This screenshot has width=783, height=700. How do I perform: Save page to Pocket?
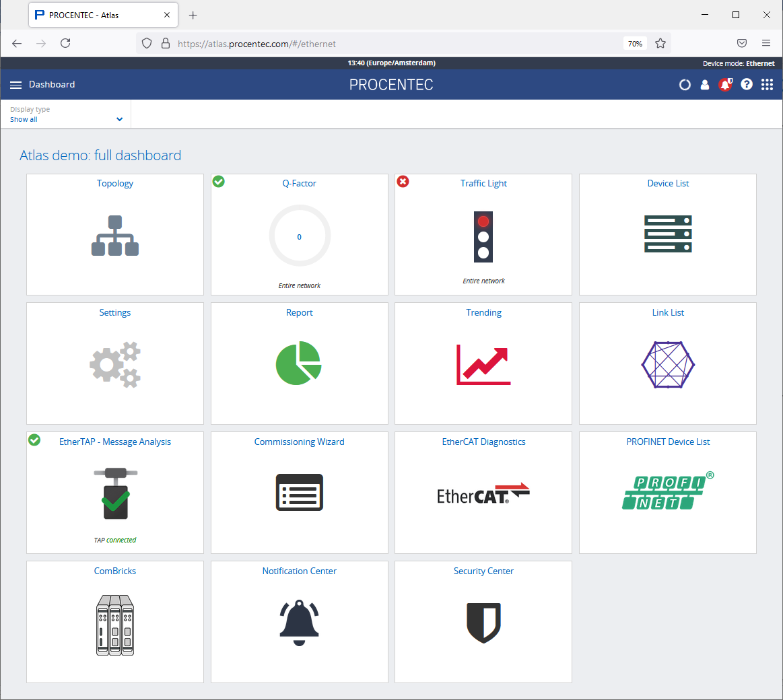point(742,44)
